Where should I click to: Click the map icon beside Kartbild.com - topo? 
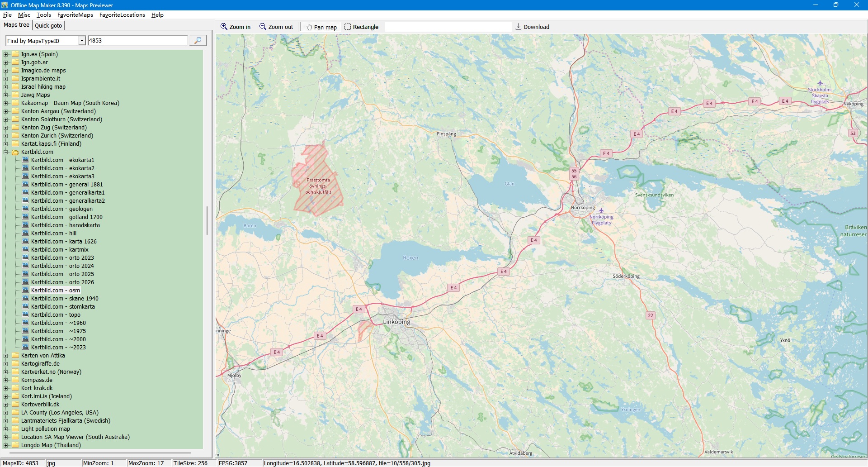tap(25, 315)
